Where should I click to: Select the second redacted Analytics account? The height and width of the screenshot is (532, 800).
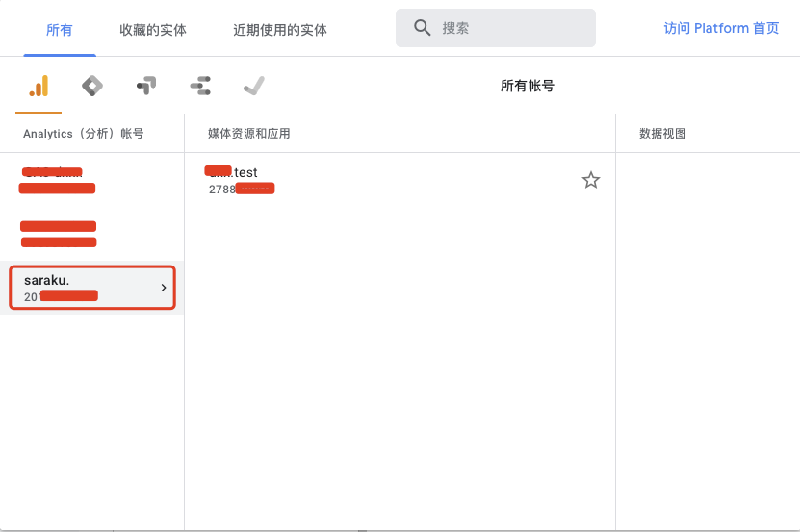[92, 234]
